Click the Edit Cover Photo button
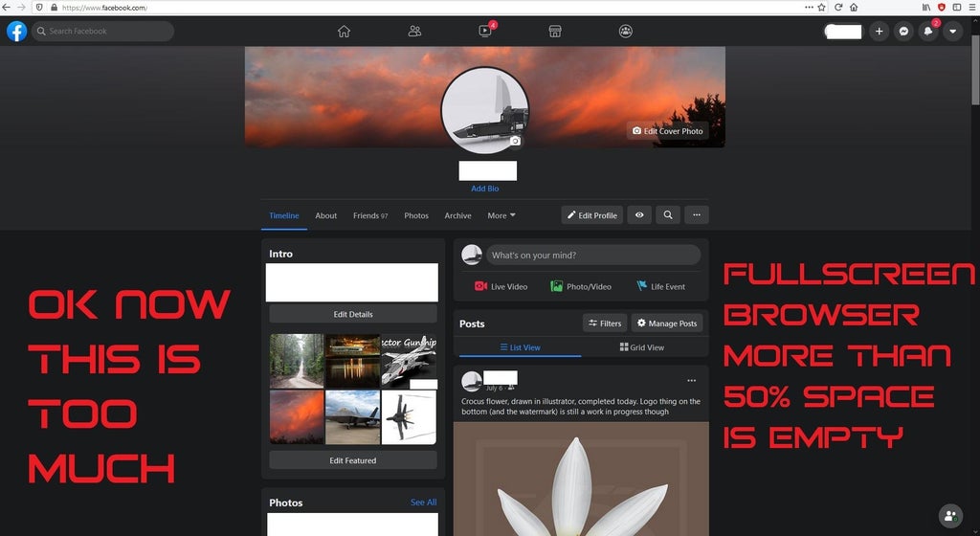The image size is (980, 536). 667,130
